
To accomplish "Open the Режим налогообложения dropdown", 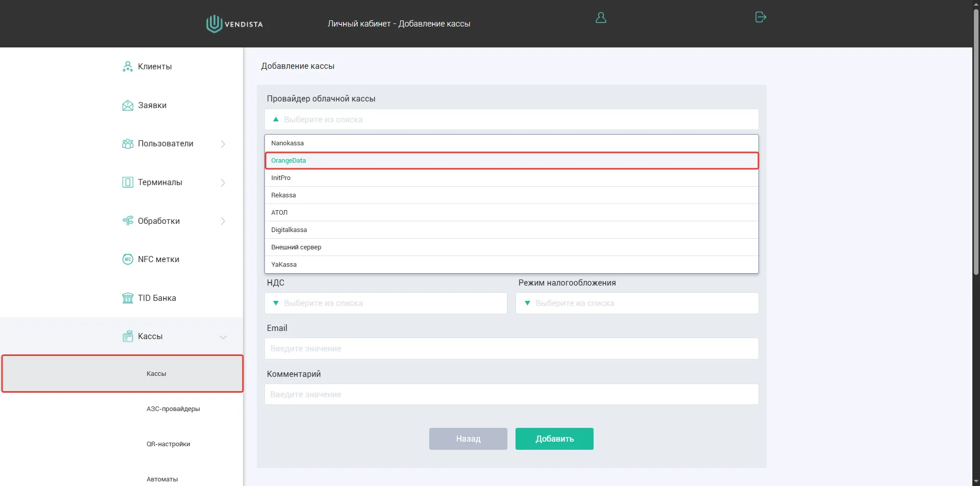I will pos(636,303).
